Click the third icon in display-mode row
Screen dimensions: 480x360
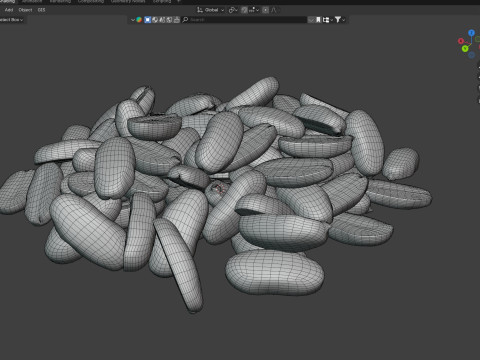[x=162, y=20]
